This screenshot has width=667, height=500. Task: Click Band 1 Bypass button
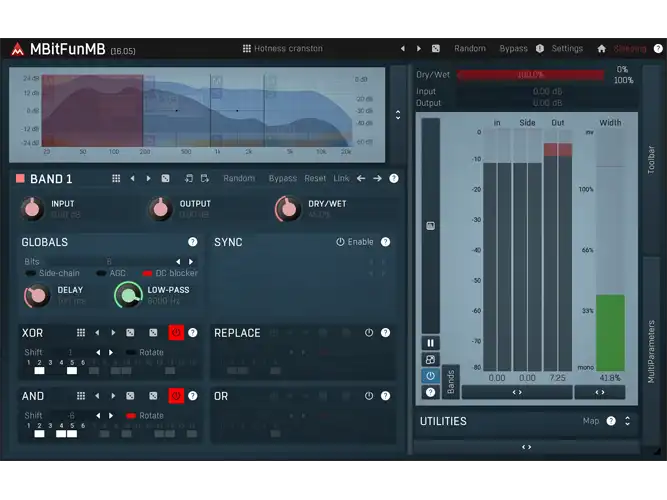pos(282,178)
